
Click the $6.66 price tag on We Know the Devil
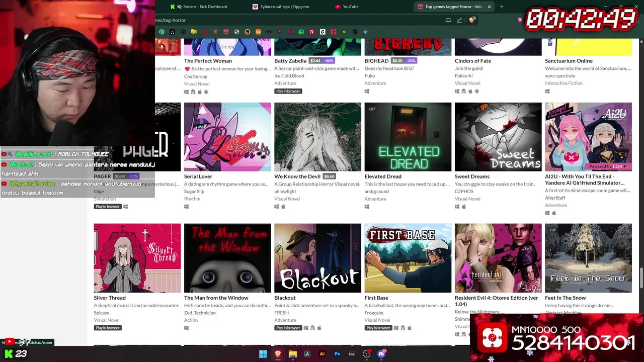point(329,176)
